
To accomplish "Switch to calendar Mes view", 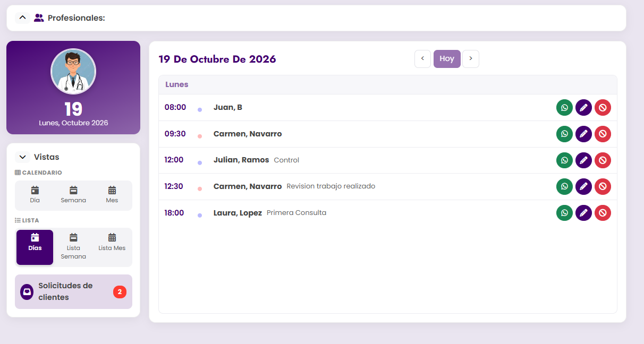I will click(112, 195).
